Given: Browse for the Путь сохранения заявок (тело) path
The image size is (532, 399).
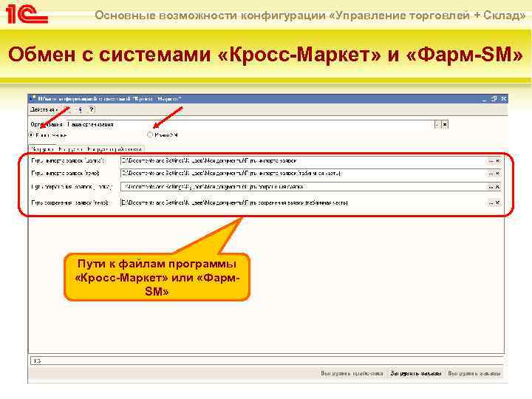Looking at the screenshot, I should [491, 202].
